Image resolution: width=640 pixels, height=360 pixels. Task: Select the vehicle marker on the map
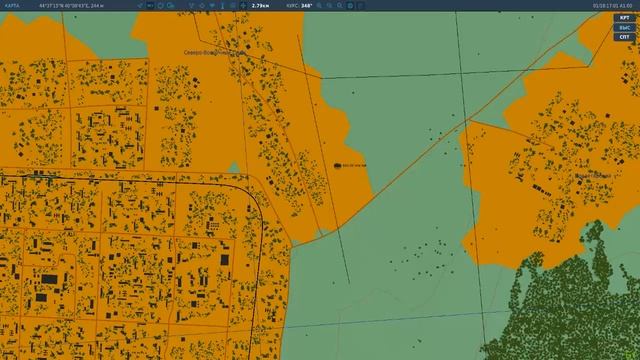338,165
